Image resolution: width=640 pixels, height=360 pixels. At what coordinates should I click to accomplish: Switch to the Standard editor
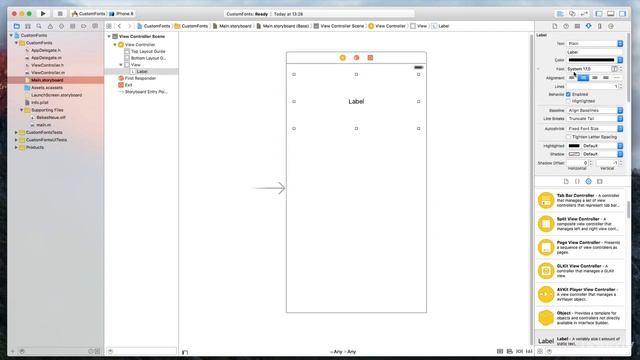[560, 14]
